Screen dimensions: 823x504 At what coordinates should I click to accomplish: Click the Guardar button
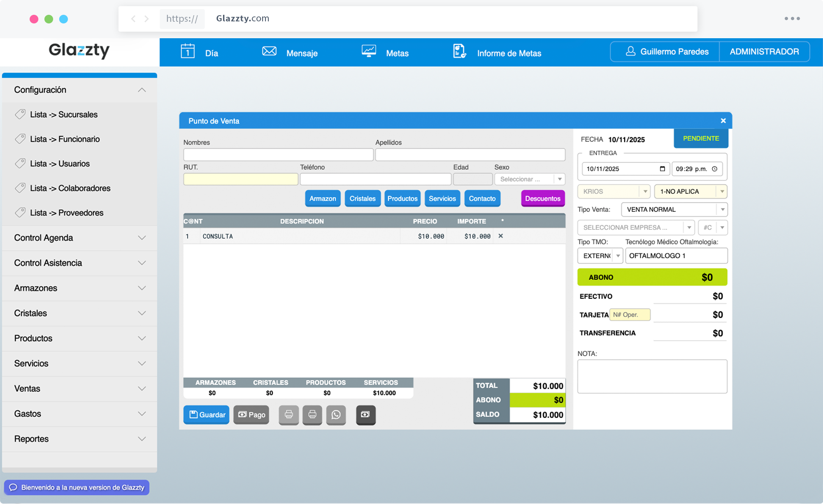coord(206,415)
